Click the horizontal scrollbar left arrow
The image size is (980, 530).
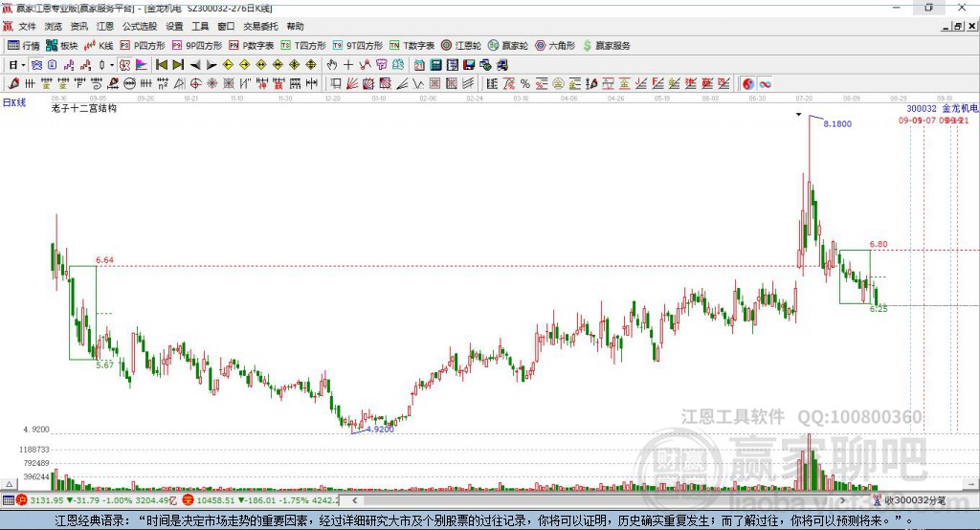tap(354, 500)
